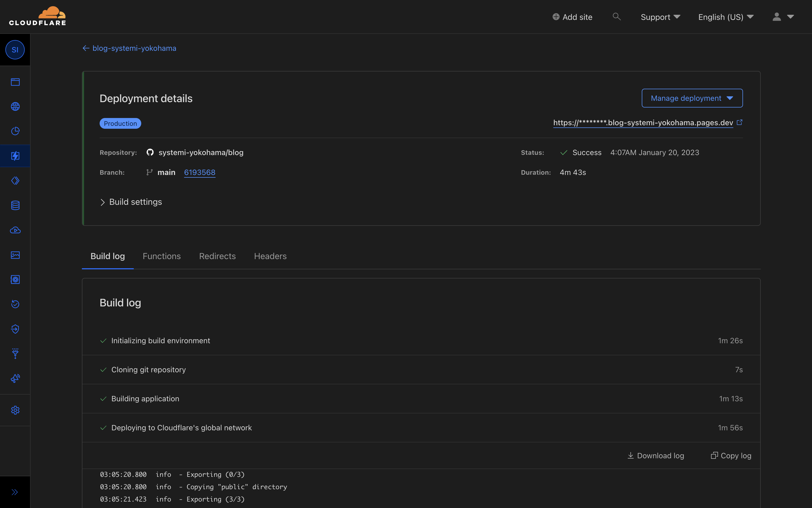Switch to the Redirects tab
This screenshot has height=508, width=812.
(x=218, y=256)
